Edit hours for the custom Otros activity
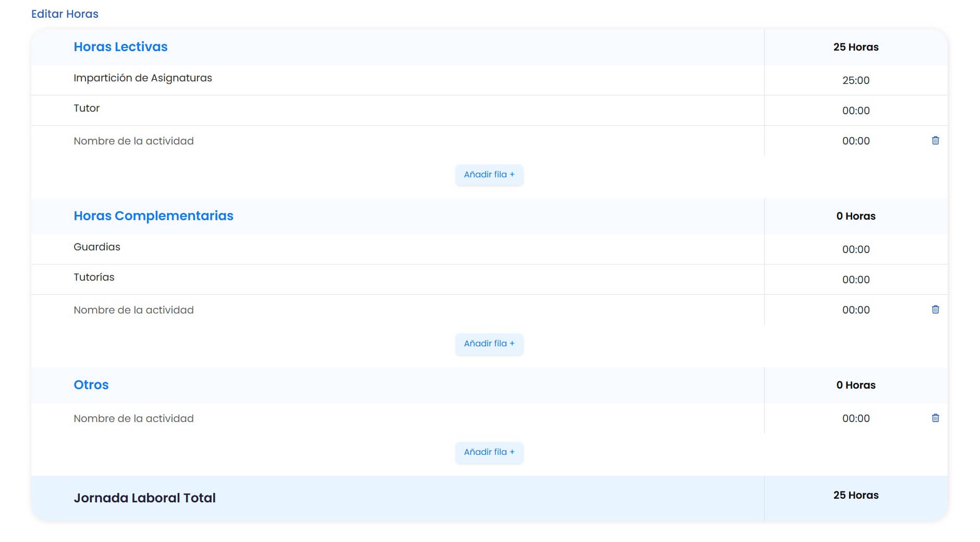This screenshot has width=980, height=542. pyautogui.click(x=856, y=418)
